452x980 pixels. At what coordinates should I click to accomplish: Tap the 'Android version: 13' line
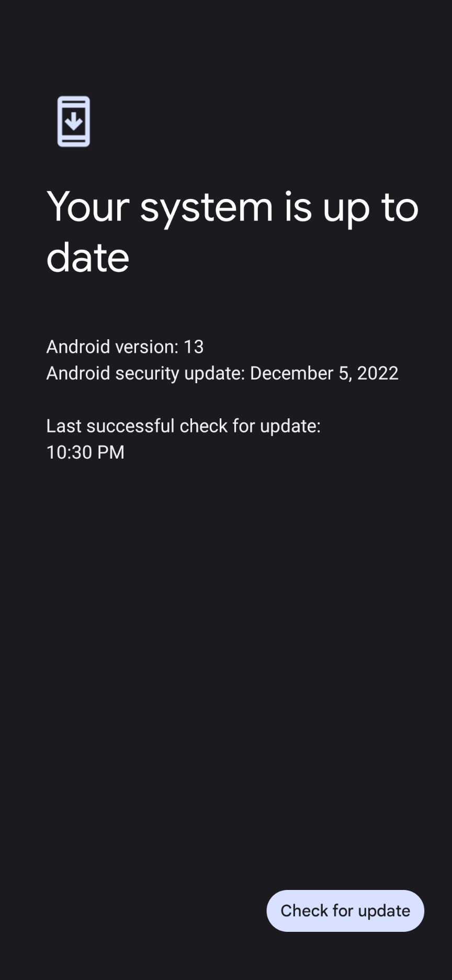[x=125, y=347]
